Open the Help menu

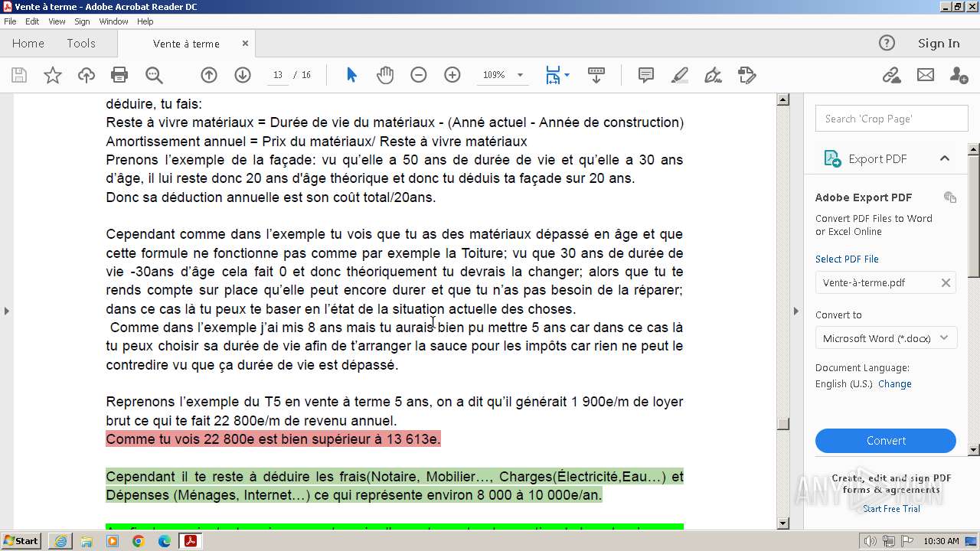(145, 21)
